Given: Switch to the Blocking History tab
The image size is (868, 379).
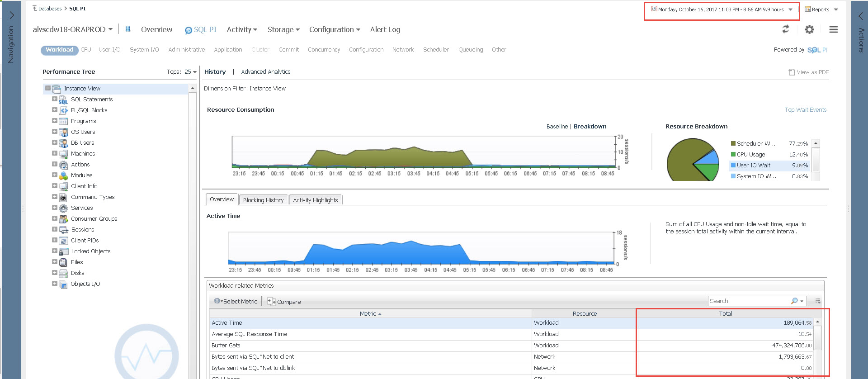Looking at the screenshot, I should [x=263, y=200].
